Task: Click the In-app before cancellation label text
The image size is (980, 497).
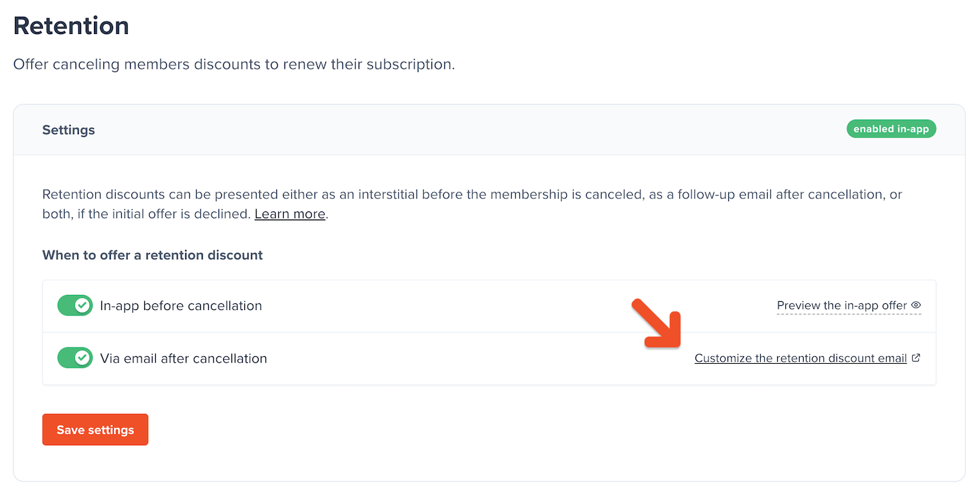Action: click(x=181, y=306)
